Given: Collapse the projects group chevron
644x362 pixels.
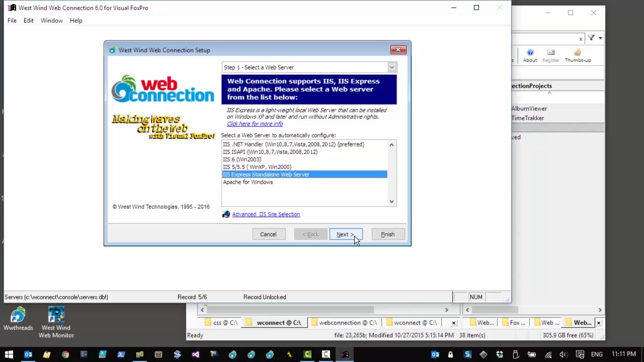Looking at the screenshot, I should point(549,93).
